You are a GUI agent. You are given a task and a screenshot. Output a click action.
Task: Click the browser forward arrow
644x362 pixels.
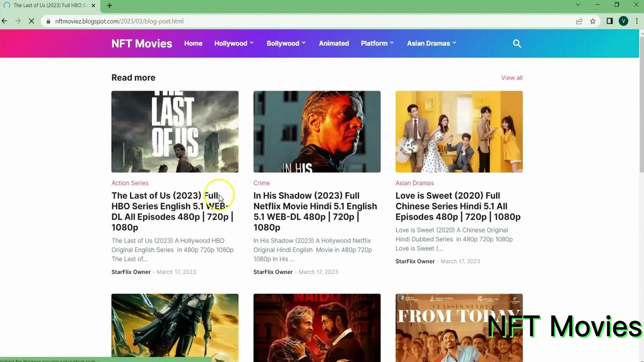coord(18,21)
